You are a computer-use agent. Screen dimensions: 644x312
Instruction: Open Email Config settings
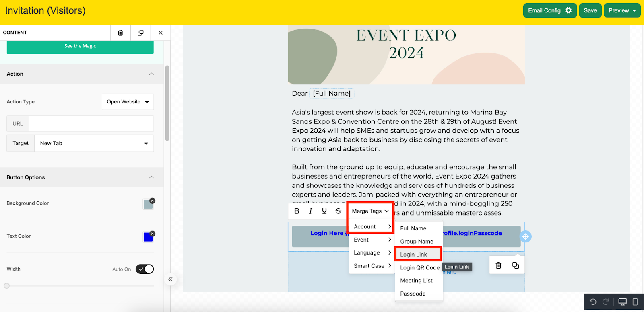click(550, 11)
